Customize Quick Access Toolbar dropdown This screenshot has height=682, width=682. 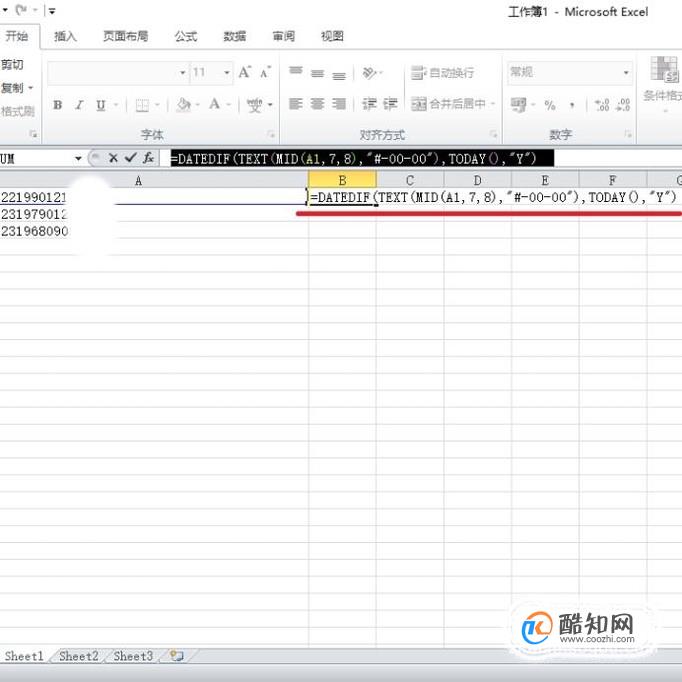[52, 11]
